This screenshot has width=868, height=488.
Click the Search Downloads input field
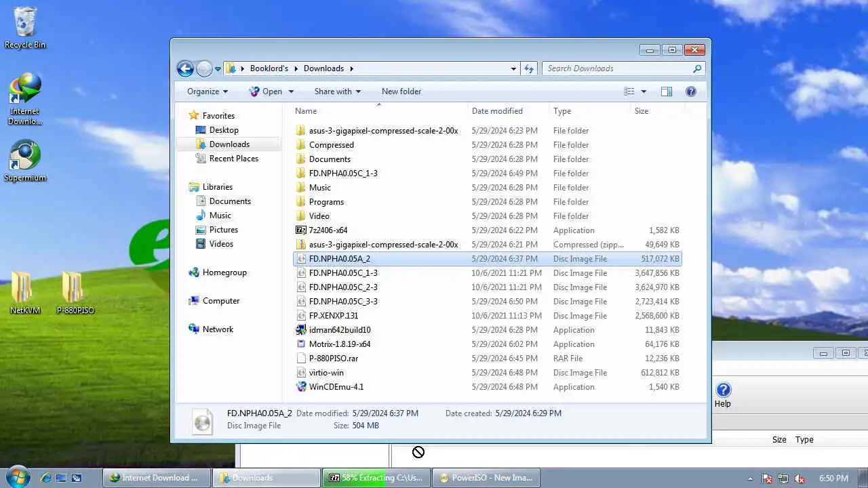click(617, 68)
